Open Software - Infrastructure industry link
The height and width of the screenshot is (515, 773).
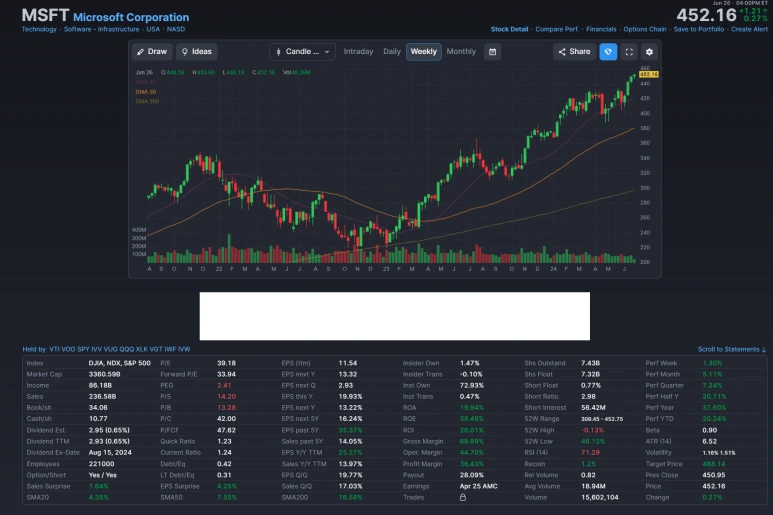[x=101, y=29]
